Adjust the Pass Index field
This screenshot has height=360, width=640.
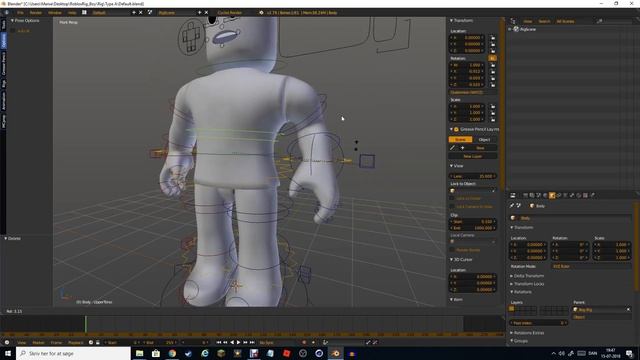[539, 323]
